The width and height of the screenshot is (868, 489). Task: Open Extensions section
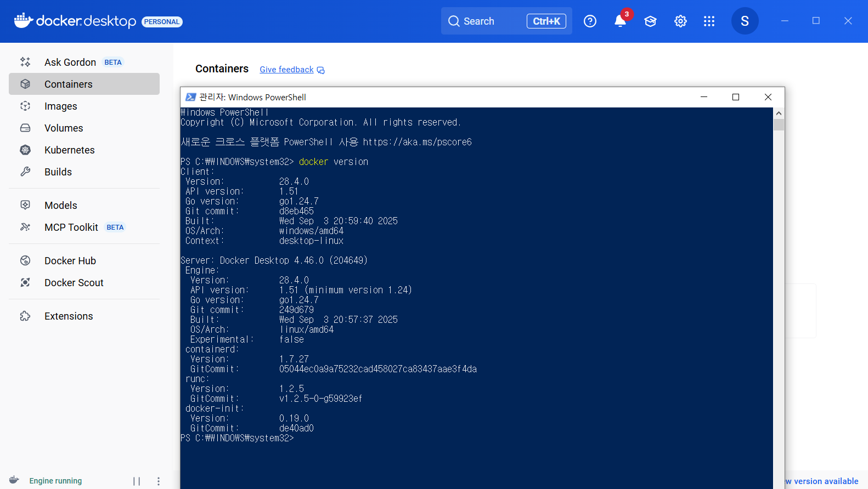point(84,316)
